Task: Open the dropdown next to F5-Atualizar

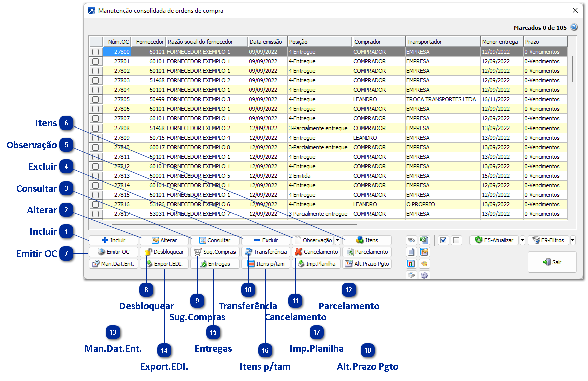Action: [x=522, y=240]
